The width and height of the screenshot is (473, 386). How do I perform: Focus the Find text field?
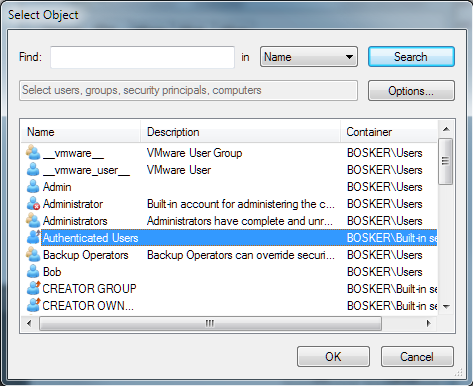(x=142, y=57)
